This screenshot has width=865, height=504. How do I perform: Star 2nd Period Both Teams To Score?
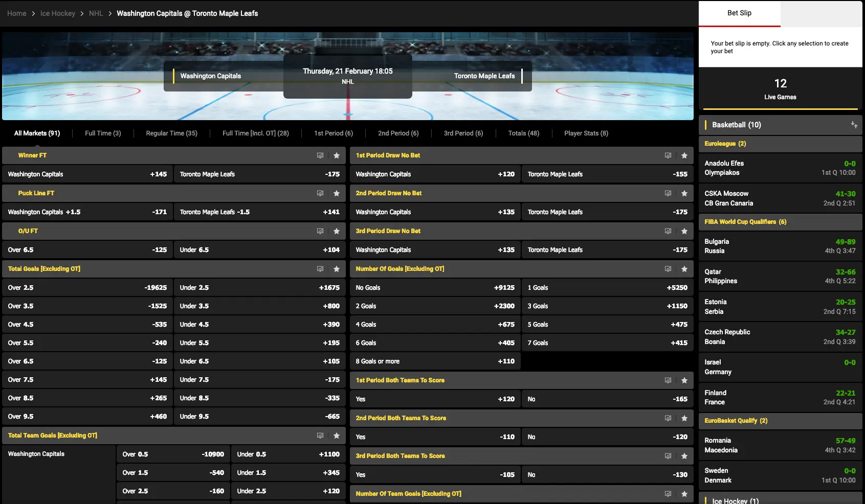pyautogui.click(x=684, y=418)
